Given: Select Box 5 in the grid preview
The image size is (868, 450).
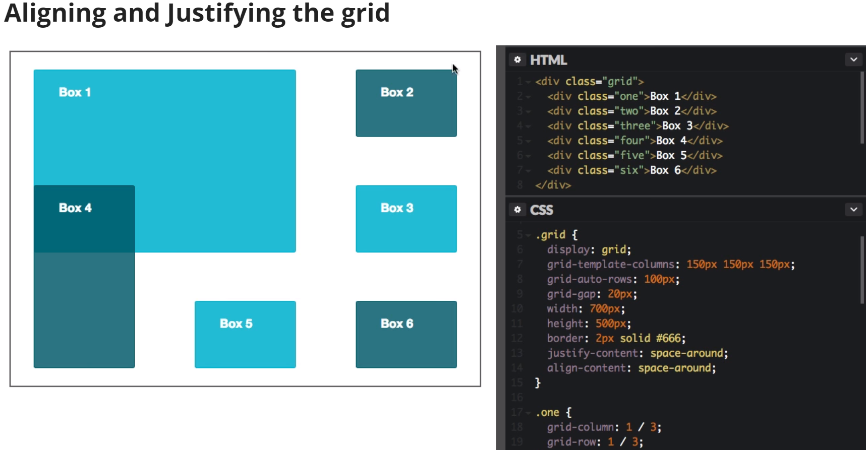Looking at the screenshot, I should 245,334.
